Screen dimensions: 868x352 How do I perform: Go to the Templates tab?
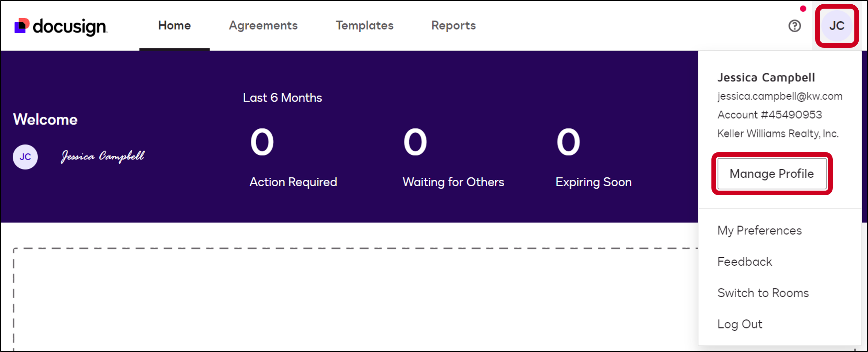[x=364, y=26]
